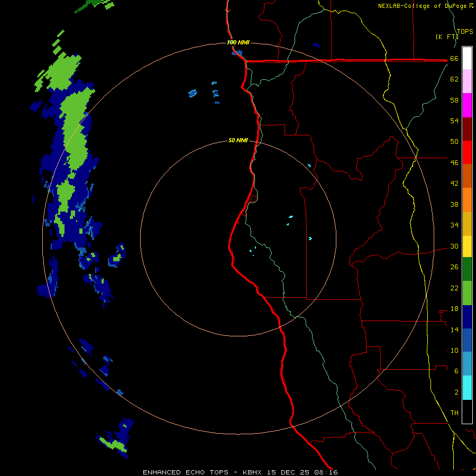
Task: Click the '08:16' time stamp
Action: (325, 472)
